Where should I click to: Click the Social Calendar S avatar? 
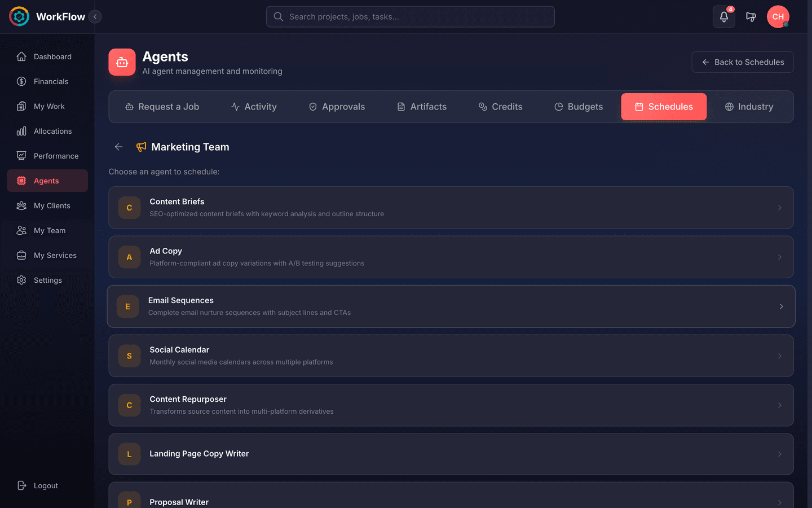pos(129,356)
